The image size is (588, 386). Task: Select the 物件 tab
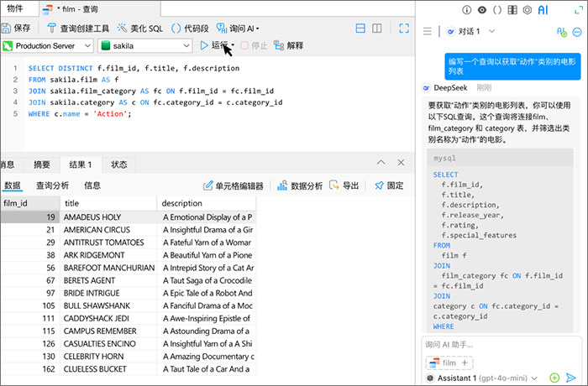coord(15,8)
